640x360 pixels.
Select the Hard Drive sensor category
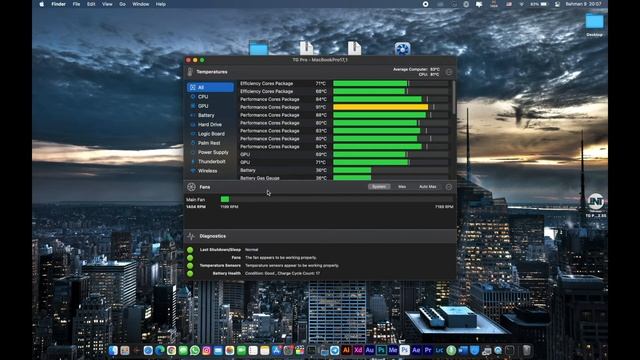[210, 124]
